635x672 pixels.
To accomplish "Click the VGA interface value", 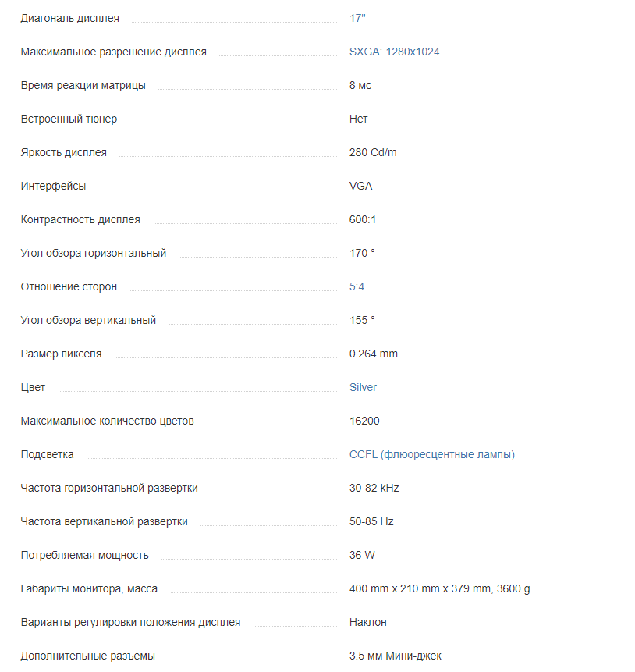I will [360, 186].
